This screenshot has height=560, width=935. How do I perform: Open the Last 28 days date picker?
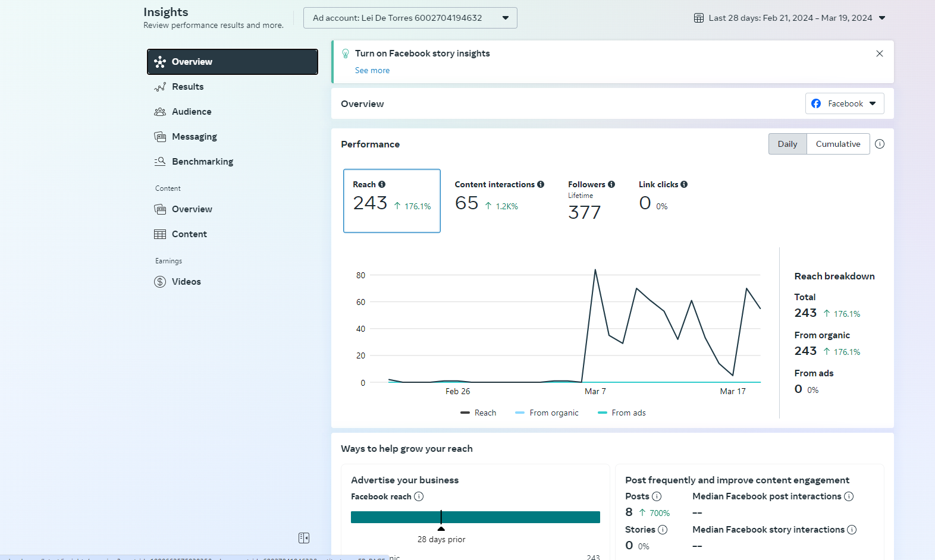point(790,18)
